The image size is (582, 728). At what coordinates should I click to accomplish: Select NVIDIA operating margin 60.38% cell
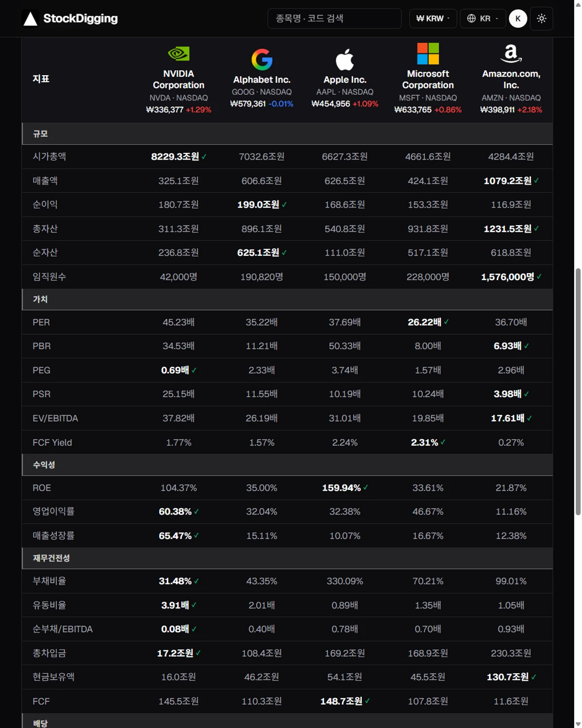point(178,512)
